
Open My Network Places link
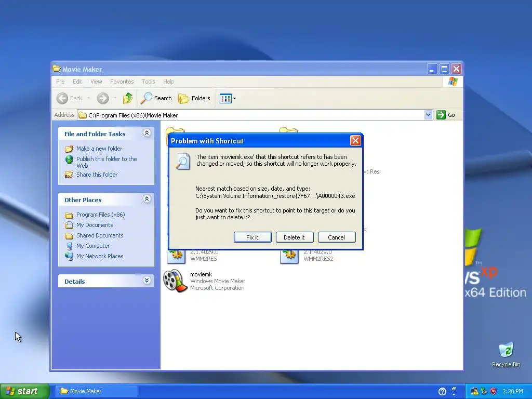point(100,257)
